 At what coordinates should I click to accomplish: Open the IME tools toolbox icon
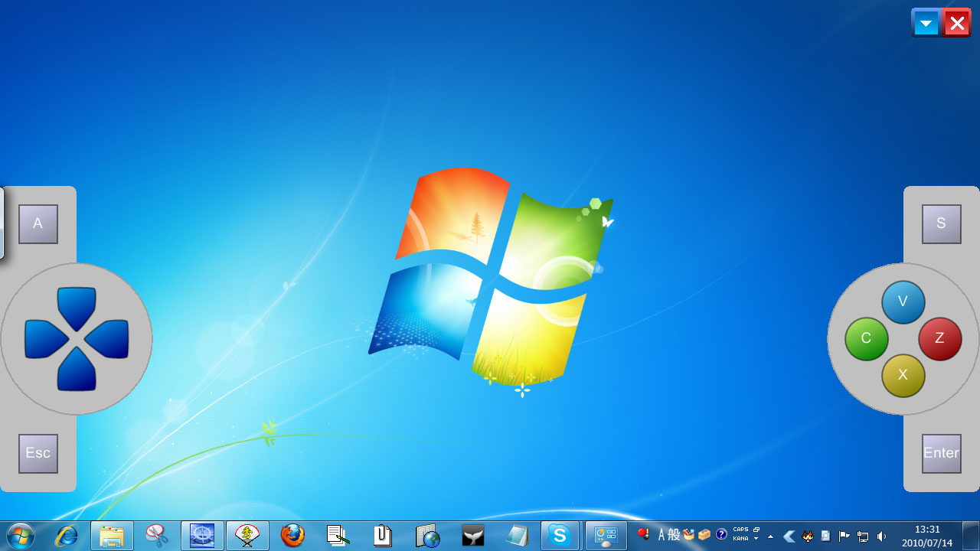pyautogui.click(x=704, y=535)
